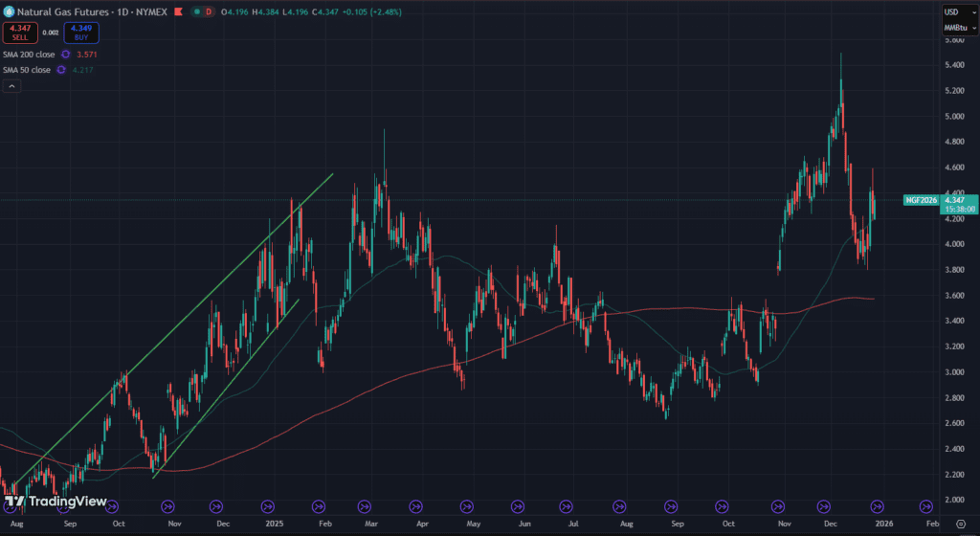Image resolution: width=980 pixels, height=536 pixels.
Task: Click the contract roll marker below Mar 2025
Action: (x=364, y=505)
